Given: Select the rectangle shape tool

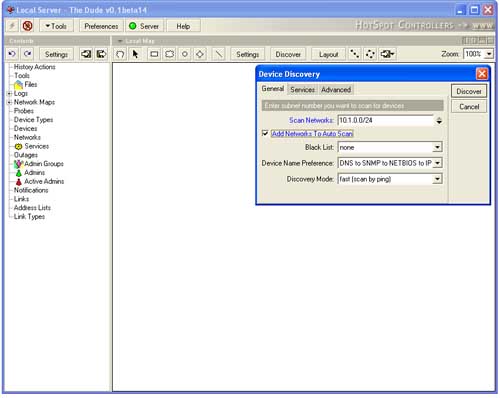Looking at the screenshot, I should click(154, 54).
